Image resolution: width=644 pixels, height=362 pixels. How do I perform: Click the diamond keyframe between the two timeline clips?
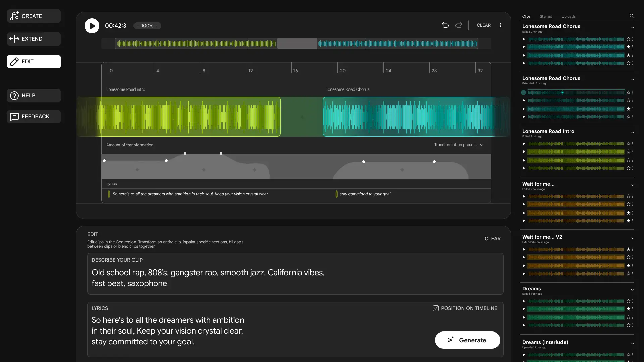tap(302, 117)
